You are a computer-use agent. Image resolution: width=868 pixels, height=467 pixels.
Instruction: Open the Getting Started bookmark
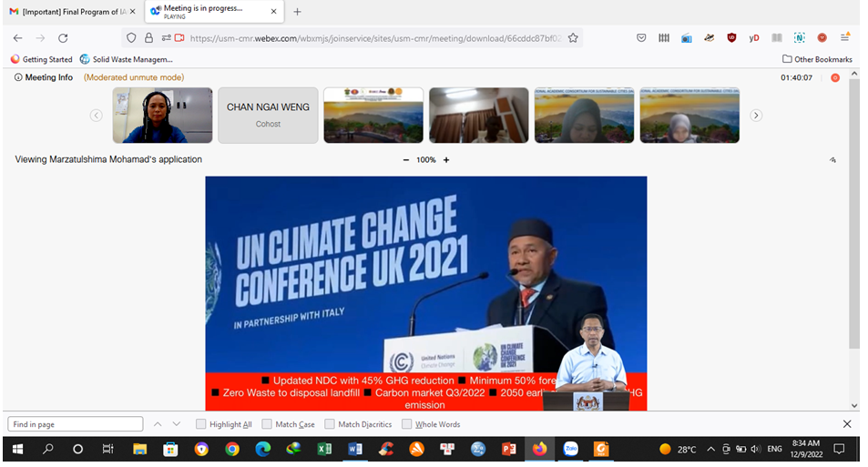click(42, 59)
